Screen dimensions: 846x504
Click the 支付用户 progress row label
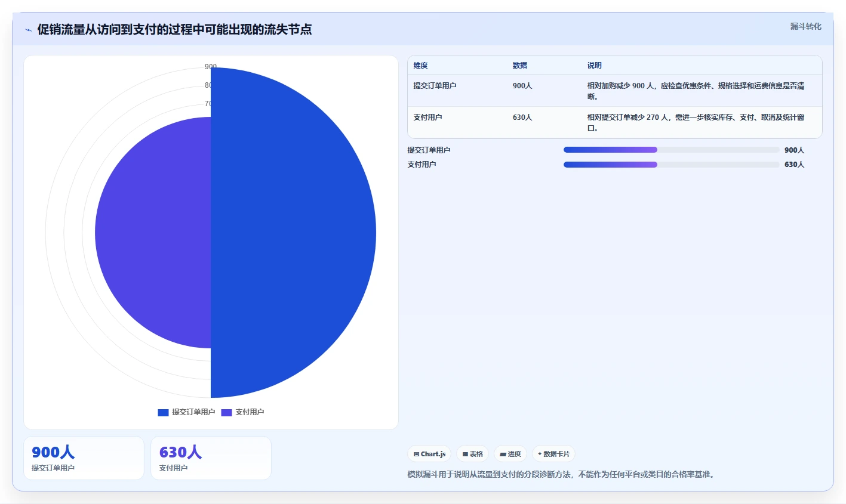click(422, 165)
